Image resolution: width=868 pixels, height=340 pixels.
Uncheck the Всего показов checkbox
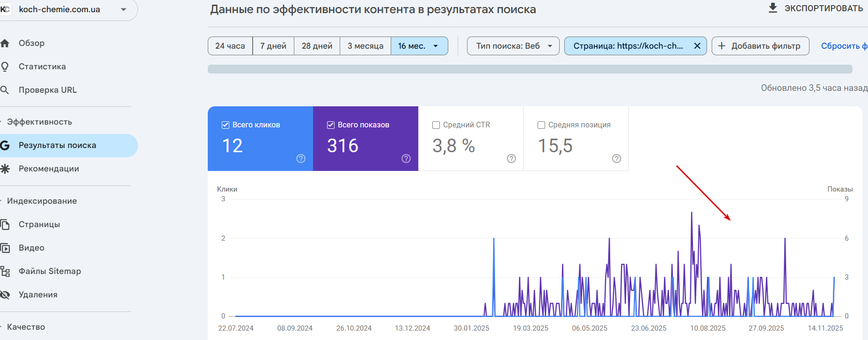(330, 125)
